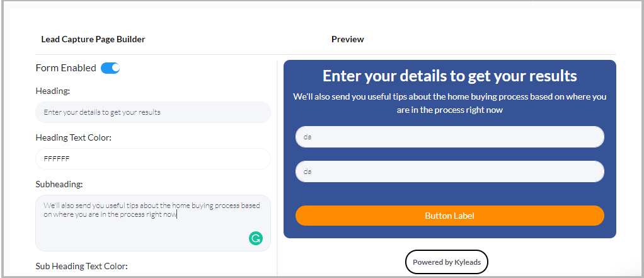Click the blank blue area below the preview's orange button
Screen dimensions: 644x278
tap(449, 232)
